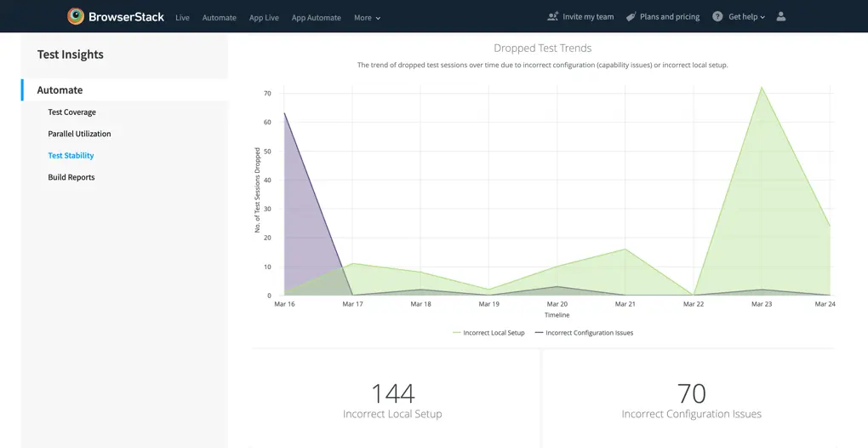Screen dimensions: 868x448
Task: Open Build Reports section
Action: pyautogui.click(x=71, y=177)
